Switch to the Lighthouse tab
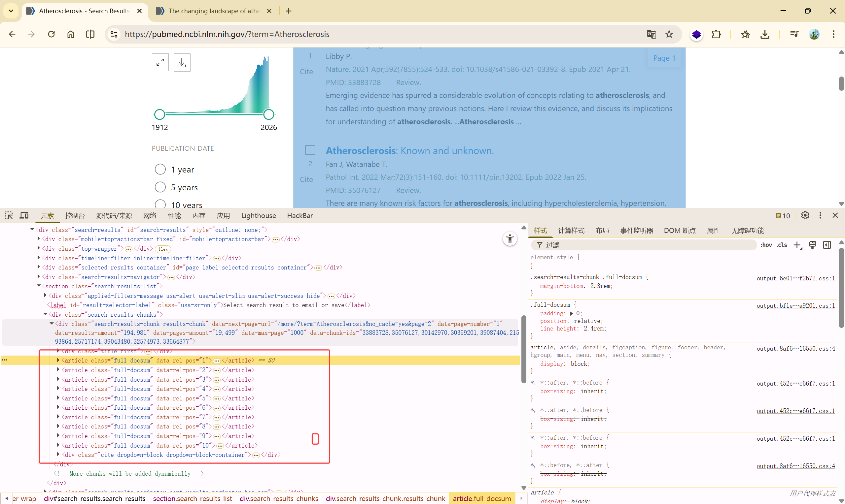Screen dimensions: 845x504 click(x=258, y=215)
